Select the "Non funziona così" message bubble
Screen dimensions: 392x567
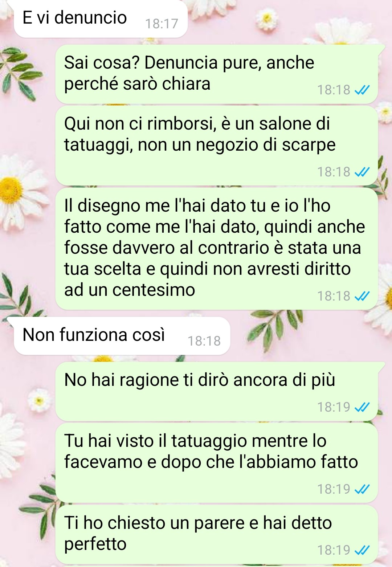[x=122, y=336]
